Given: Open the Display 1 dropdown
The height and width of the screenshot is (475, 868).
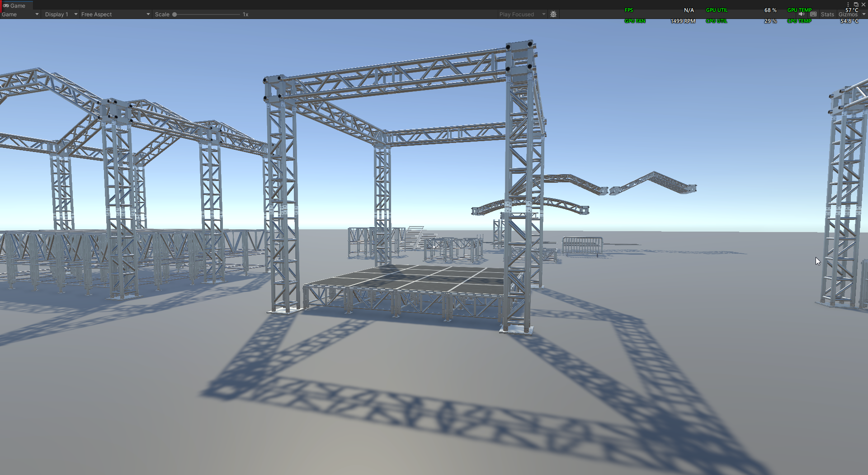Looking at the screenshot, I should coord(61,14).
